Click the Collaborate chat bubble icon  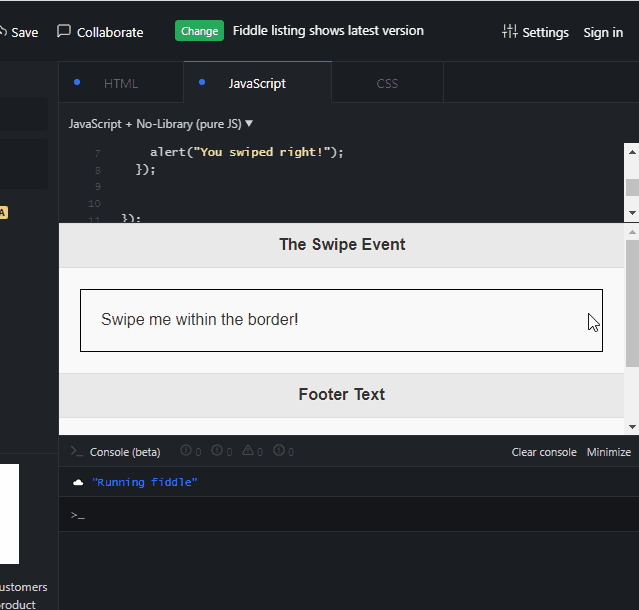pos(64,31)
